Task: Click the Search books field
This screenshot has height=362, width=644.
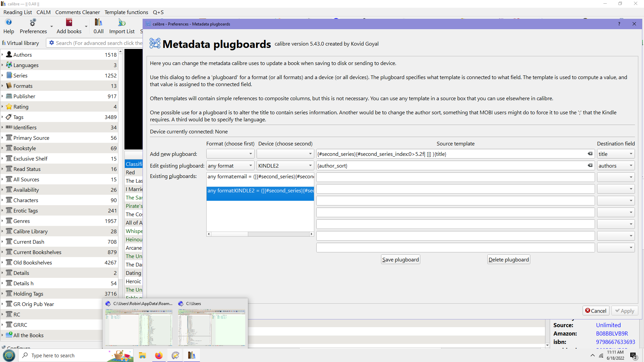Action: (99, 43)
